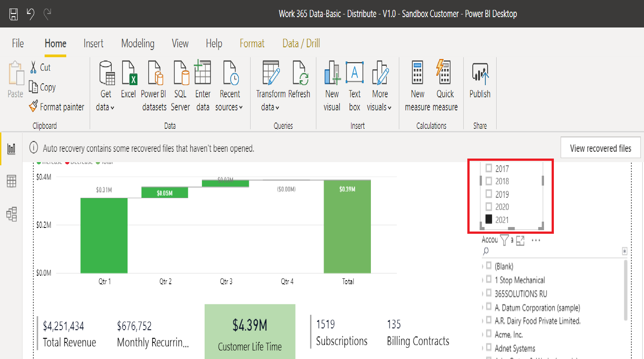This screenshot has width=644, height=359.
Task: Open the View tab
Action: [180, 43]
